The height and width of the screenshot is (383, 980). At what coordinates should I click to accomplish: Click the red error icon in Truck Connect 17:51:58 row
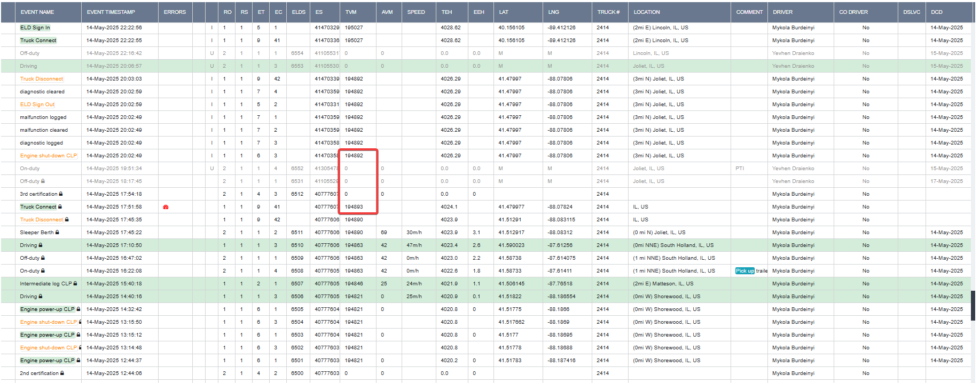(166, 207)
